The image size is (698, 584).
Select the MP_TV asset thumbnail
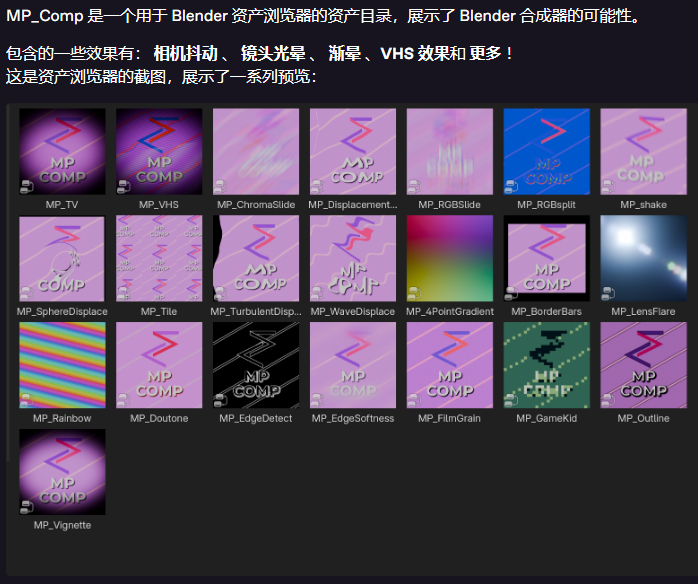tap(62, 151)
